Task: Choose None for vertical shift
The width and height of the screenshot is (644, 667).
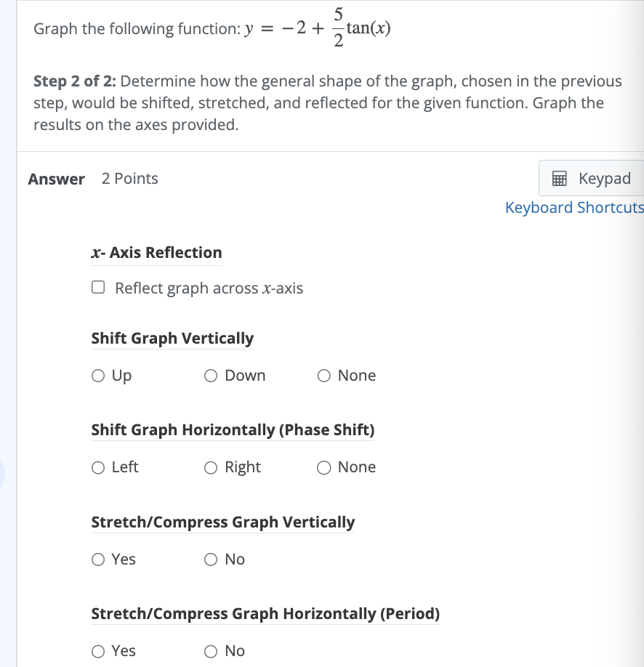Action: click(324, 376)
